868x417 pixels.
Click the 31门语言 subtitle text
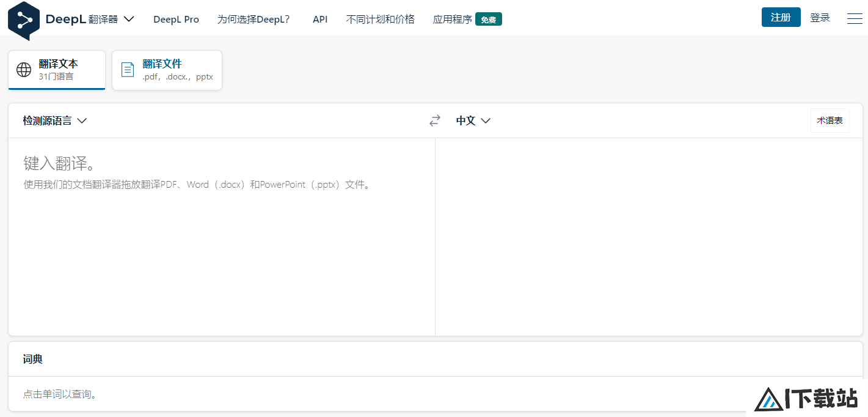pos(56,76)
